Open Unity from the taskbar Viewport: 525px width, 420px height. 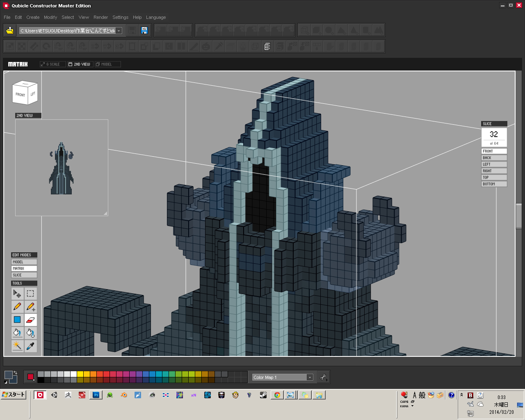click(54, 395)
